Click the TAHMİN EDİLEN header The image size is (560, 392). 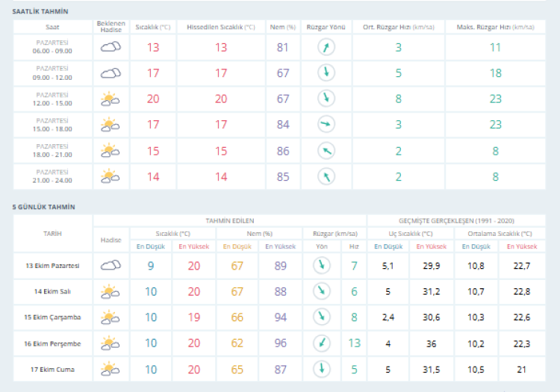(x=230, y=221)
